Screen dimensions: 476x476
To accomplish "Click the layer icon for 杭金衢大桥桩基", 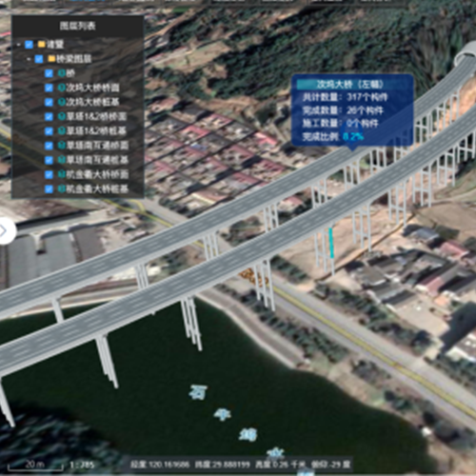I will [x=61, y=189].
